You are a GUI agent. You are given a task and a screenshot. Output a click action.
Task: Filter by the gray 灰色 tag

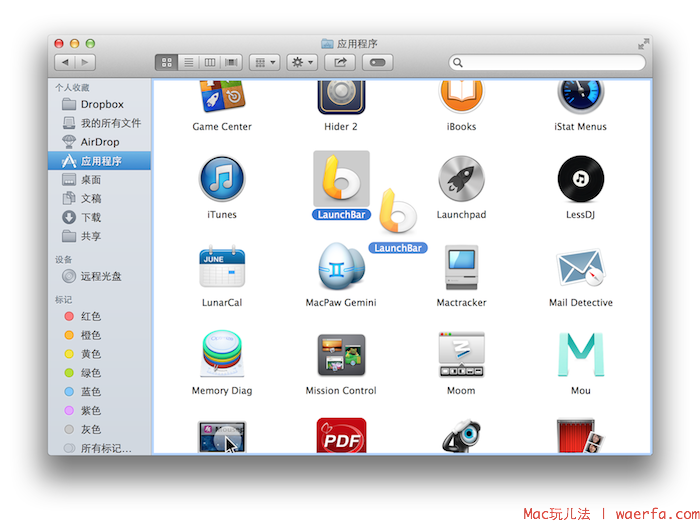point(100,429)
